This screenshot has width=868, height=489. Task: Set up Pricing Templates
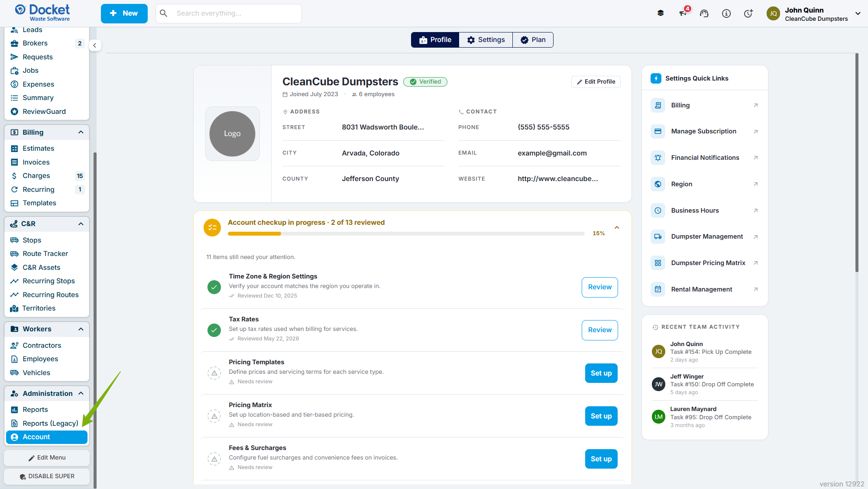coord(601,373)
